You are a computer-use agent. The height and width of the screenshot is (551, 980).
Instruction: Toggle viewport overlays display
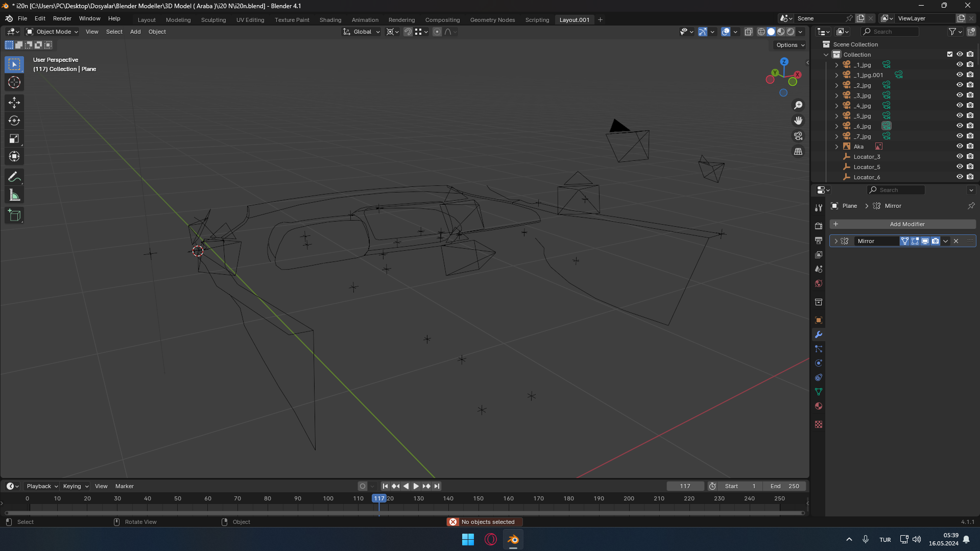tap(726, 32)
